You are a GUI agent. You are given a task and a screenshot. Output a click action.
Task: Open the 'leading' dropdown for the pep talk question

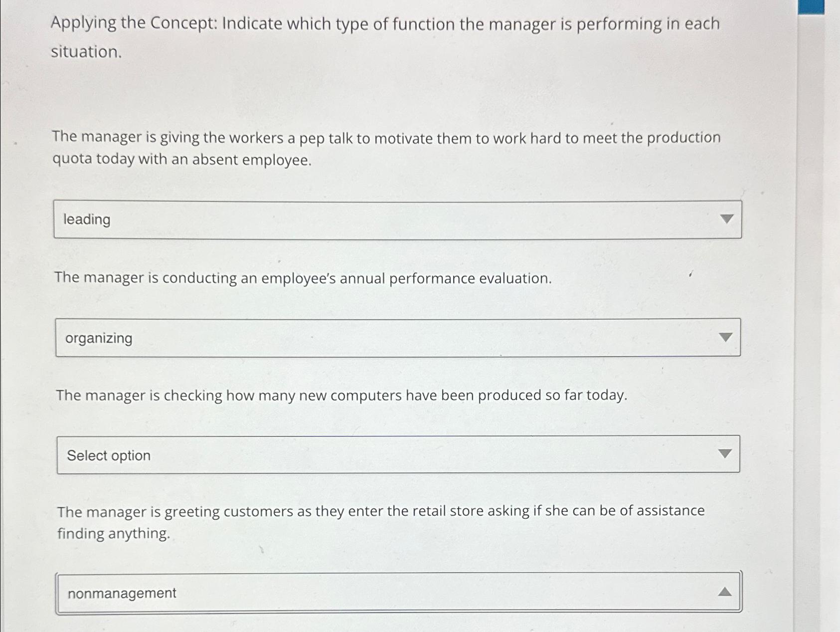[399, 219]
